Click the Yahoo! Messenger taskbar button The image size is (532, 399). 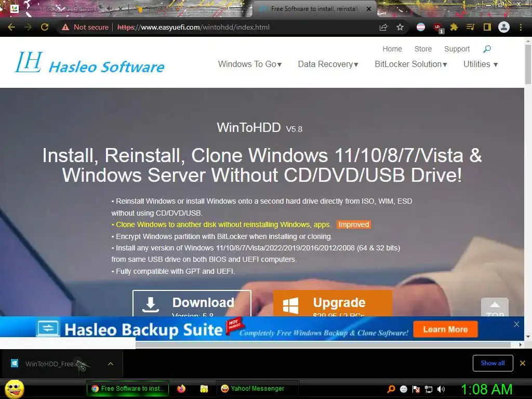coord(257,389)
